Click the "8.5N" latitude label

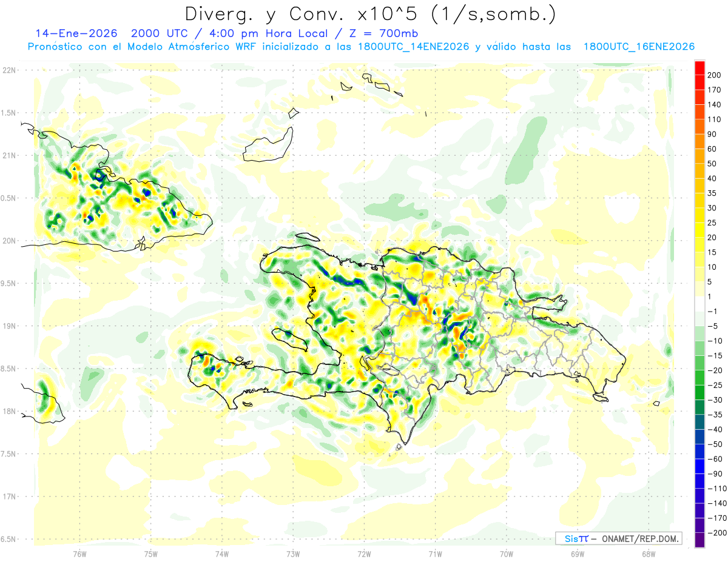click(9, 369)
